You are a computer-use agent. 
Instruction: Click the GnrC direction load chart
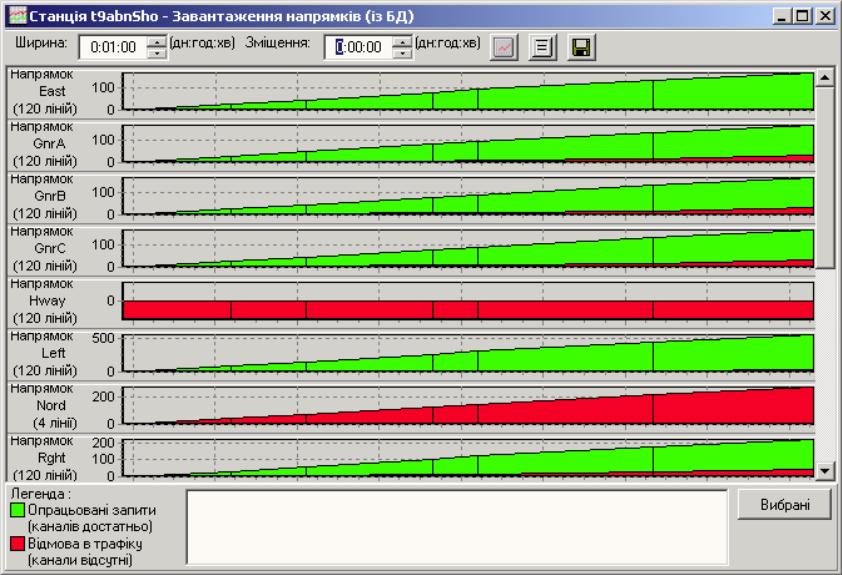[x=468, y=248]
